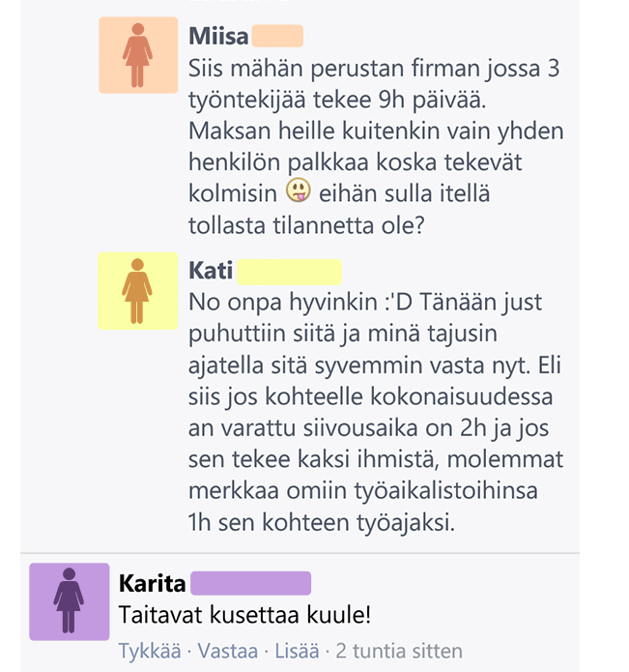Click the woman figure in the purple avatar
This screenshot has width=629, height=672.
[x=69, y=600]
